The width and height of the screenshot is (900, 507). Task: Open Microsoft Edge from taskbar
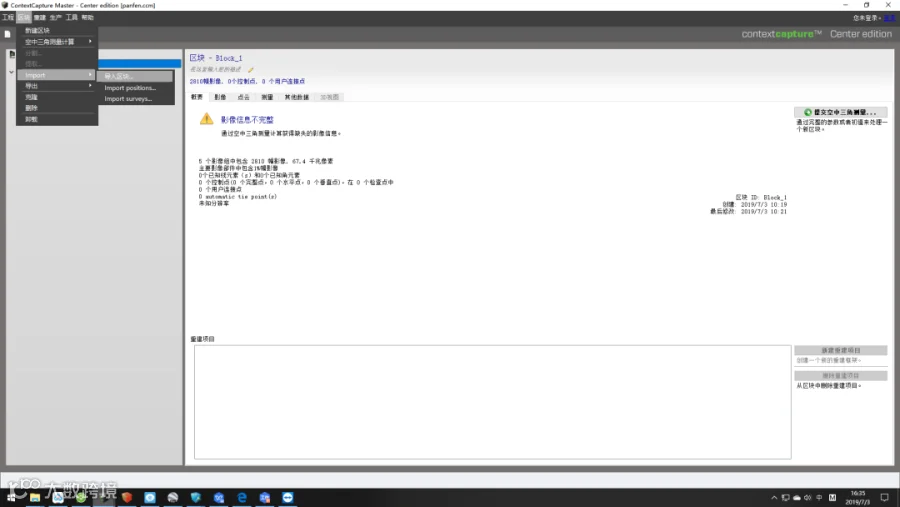(x=242, y=497)
